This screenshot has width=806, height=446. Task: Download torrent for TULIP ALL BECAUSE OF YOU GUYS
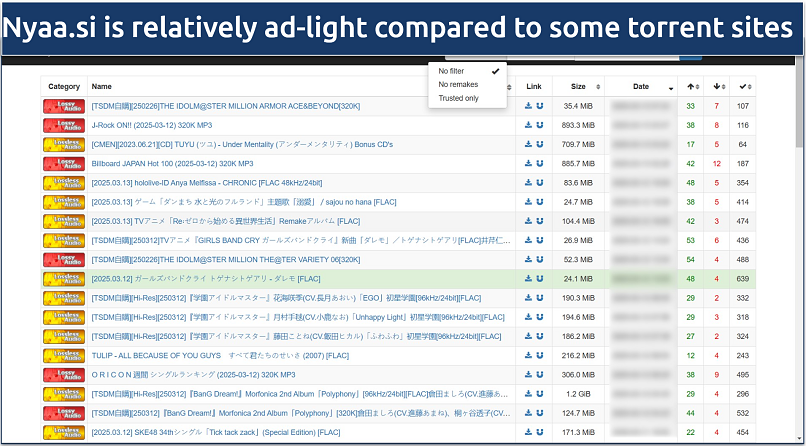tap(528, 356)
